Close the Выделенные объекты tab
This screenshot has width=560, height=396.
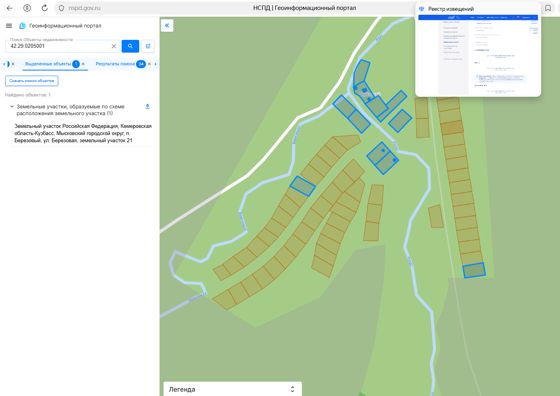coord(83,64)
